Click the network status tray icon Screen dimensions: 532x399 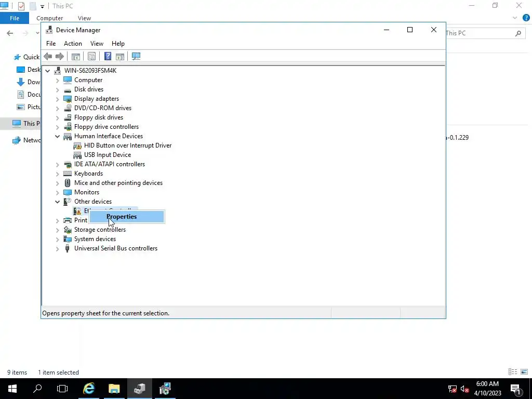click(x=453, y=389)
